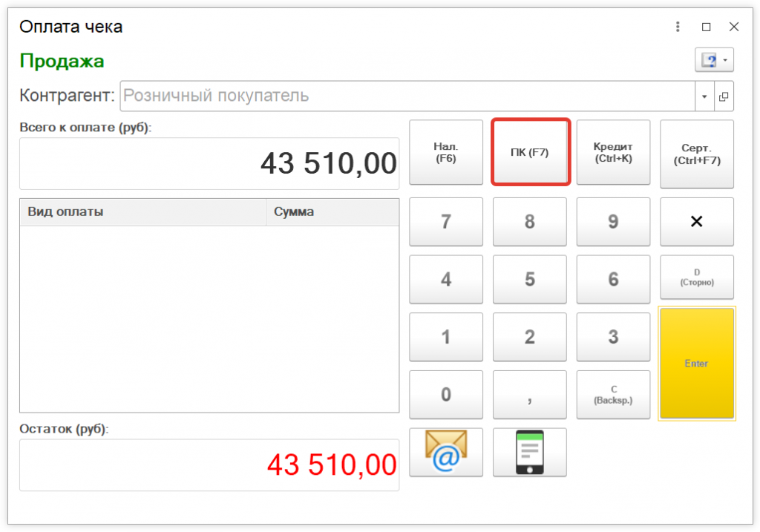Click the Вид оплаты column header
Screen dimensions: 760x532
click(142, 212)
